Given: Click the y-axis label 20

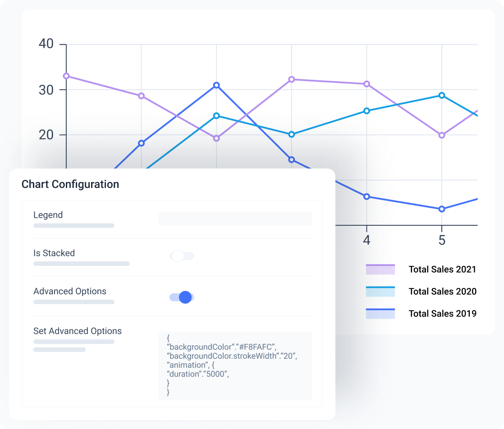Looking at the screenshot, I should (46, 135).
